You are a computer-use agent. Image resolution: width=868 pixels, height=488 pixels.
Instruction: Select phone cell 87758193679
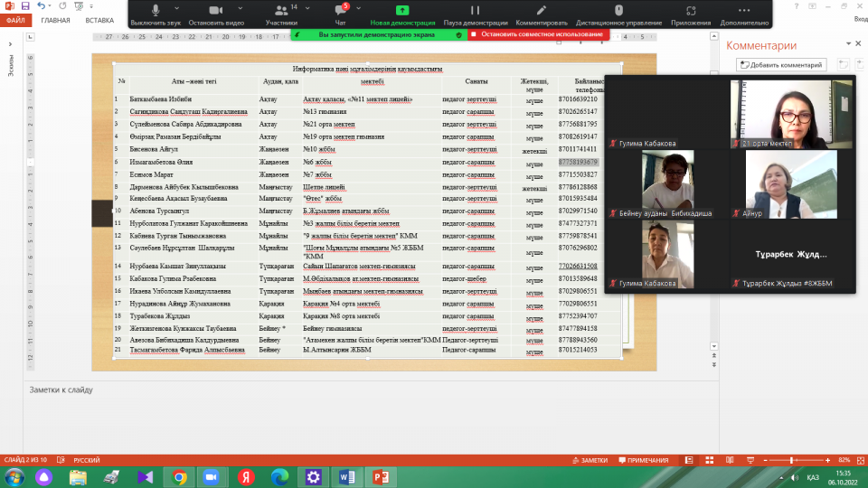[578, 162]
